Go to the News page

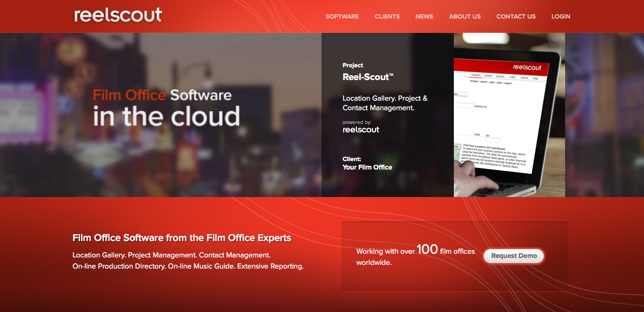(424, 16)
